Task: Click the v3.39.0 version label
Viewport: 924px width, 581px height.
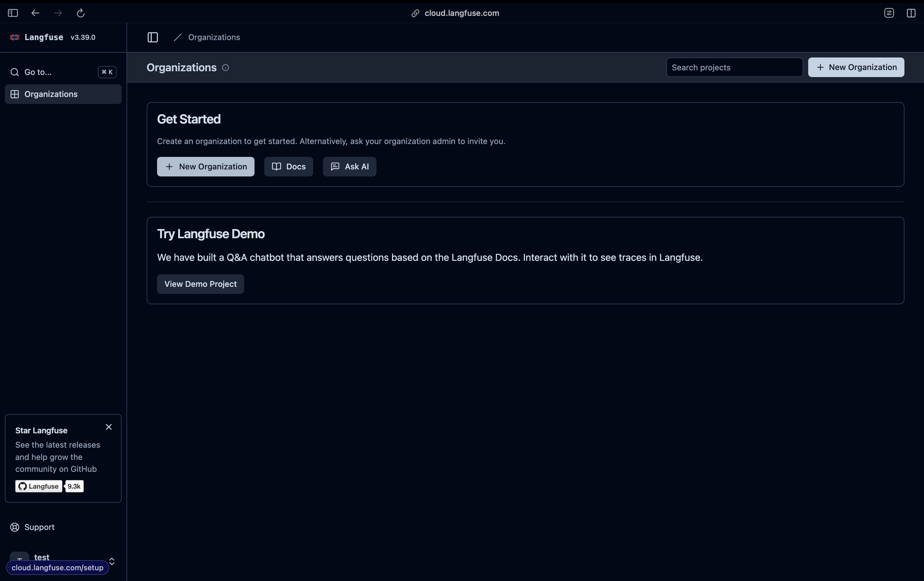Action: pyautogui.click(x=83, y=37)
